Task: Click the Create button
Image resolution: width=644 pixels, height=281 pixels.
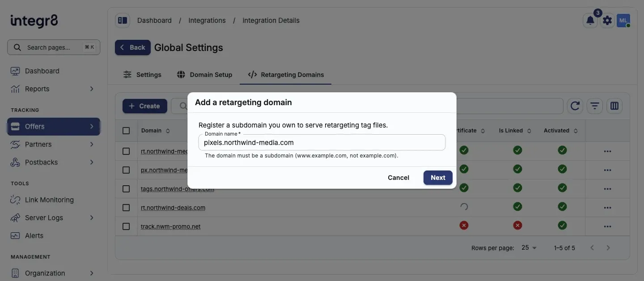Action: pos(145,106)
